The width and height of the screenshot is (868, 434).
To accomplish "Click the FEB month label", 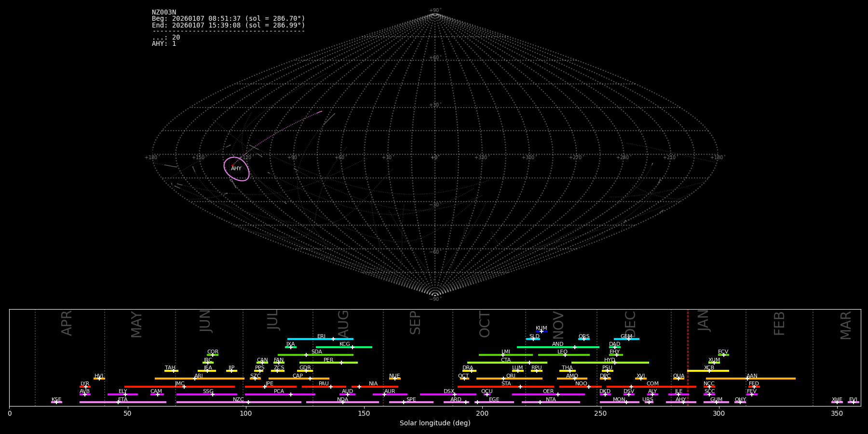I will 779,323.
